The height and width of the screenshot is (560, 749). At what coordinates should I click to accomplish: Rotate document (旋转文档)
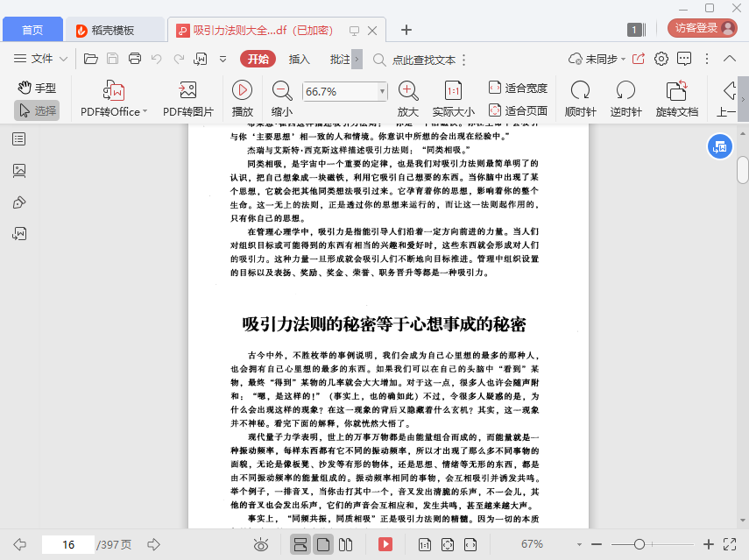[677, 98]
